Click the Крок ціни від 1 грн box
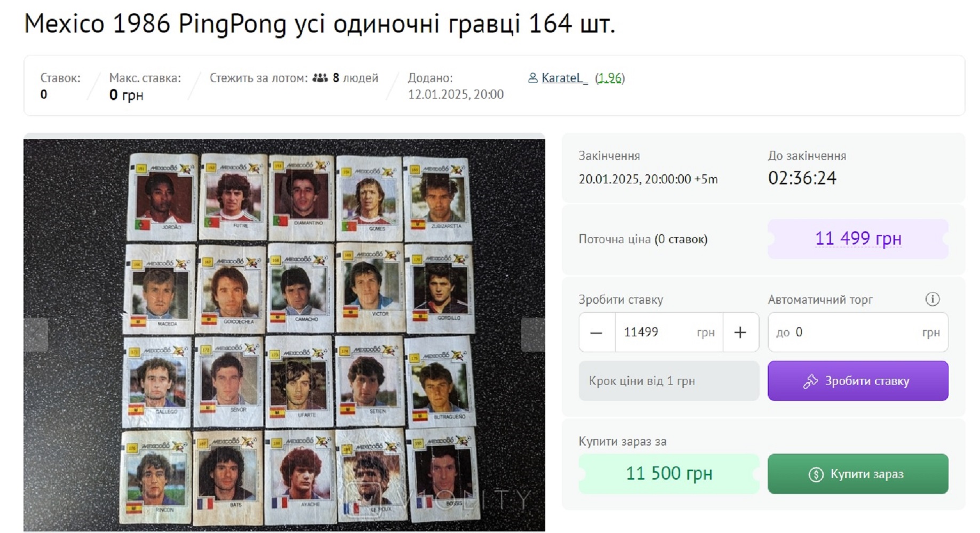 pyautogui.click(x=669, y=381)
